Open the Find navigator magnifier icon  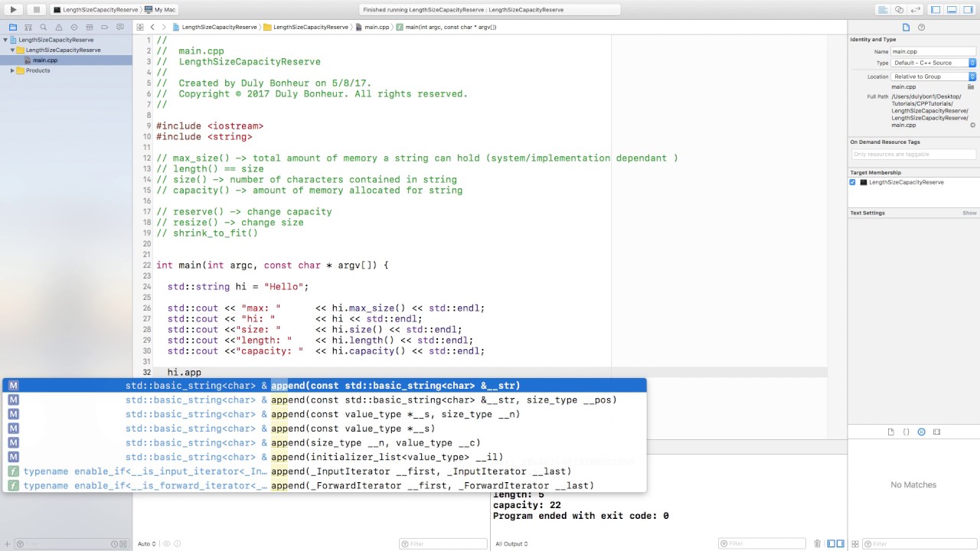[43, 27]
